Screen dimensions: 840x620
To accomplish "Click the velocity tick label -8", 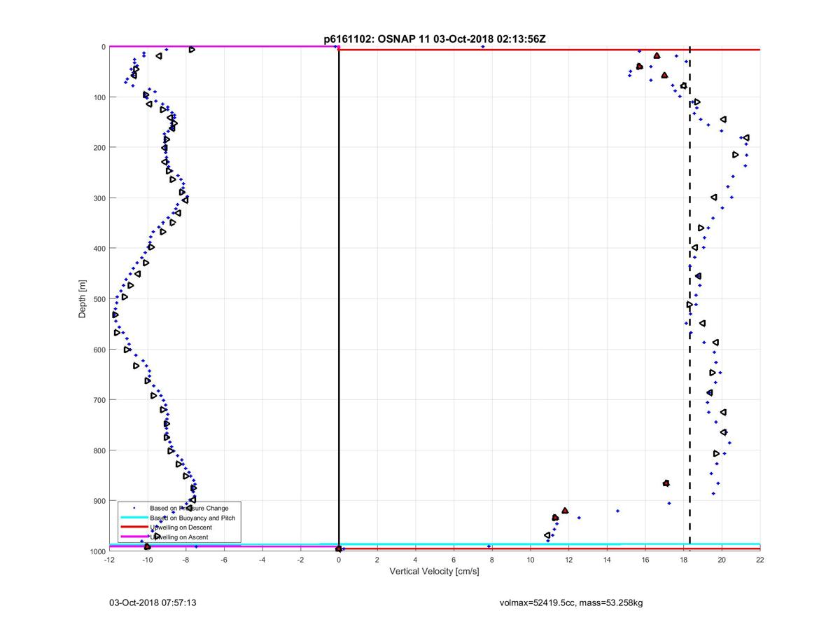I will [186, 560].
